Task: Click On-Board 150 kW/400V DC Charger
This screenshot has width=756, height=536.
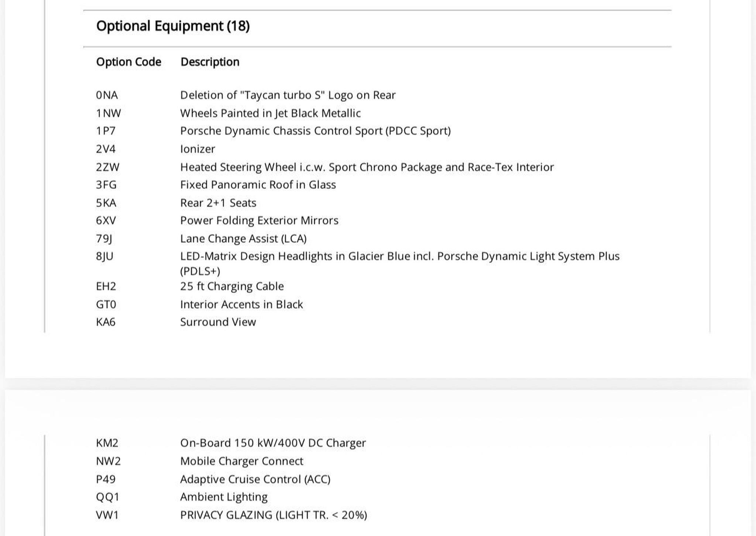Action: (x=273, y=443)
